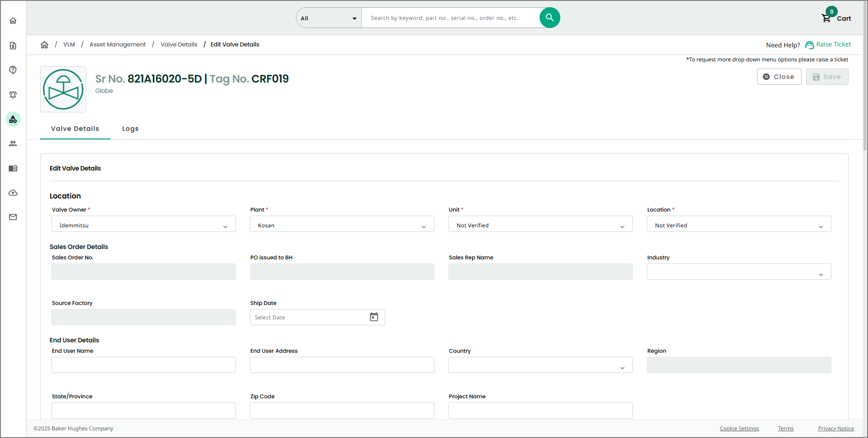Expand the Valve Owner dropdown
Viewport: 868px width, 438px height.
coord(143,224)
